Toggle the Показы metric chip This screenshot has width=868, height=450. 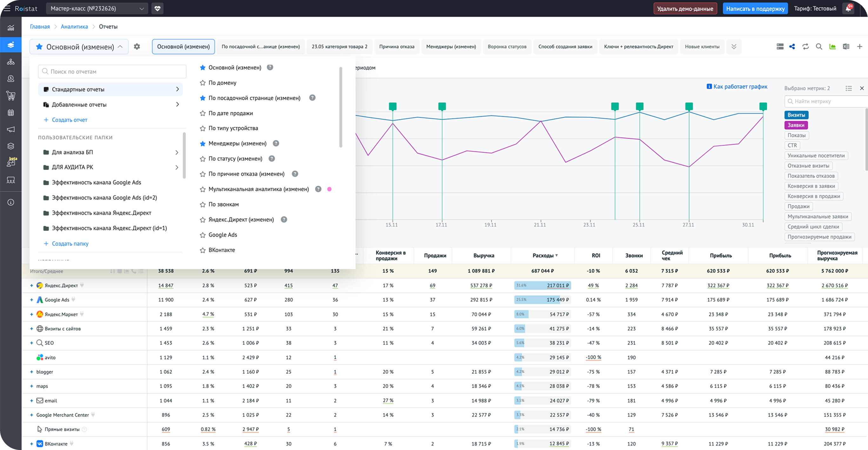click(796, 136)
